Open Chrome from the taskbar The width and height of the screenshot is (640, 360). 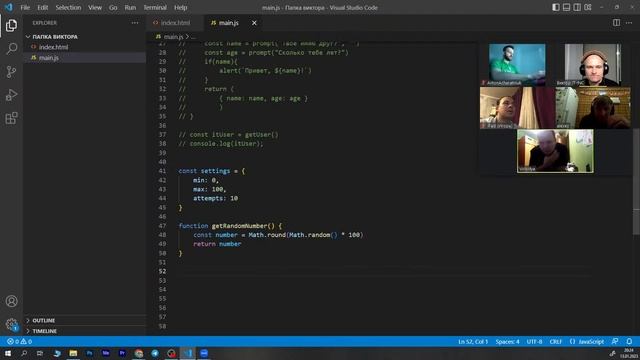pyautogui.click(x=139, y=353)
